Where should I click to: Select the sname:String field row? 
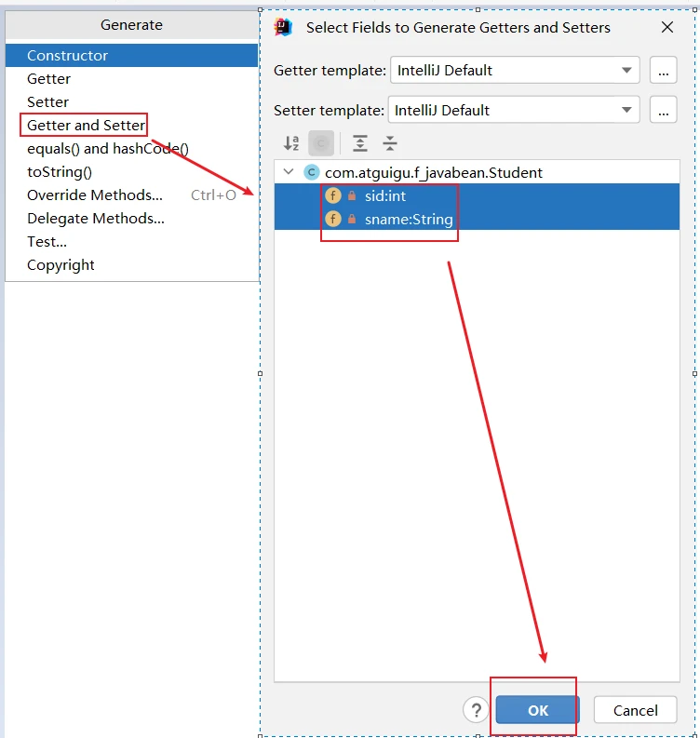point(477,219)
